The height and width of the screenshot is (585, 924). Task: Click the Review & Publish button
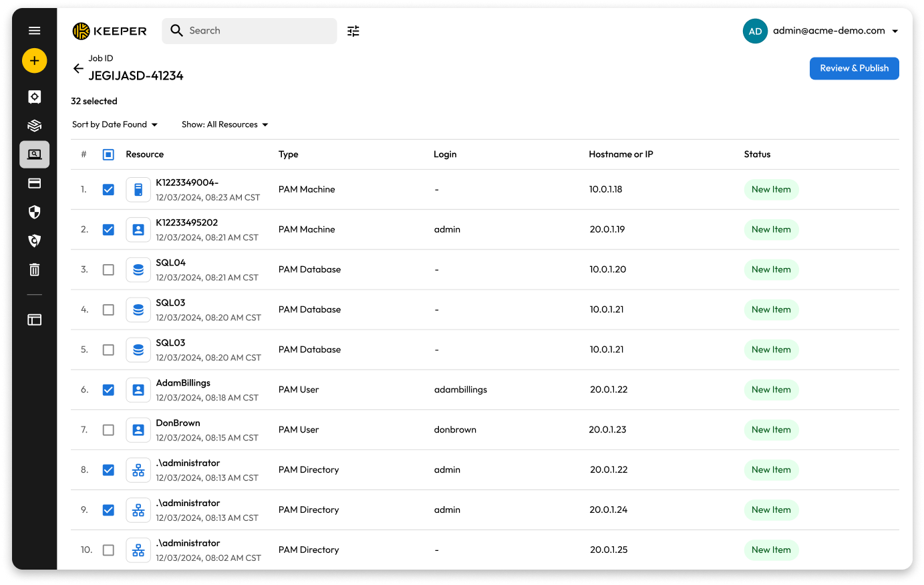click(x=854, y=68)
